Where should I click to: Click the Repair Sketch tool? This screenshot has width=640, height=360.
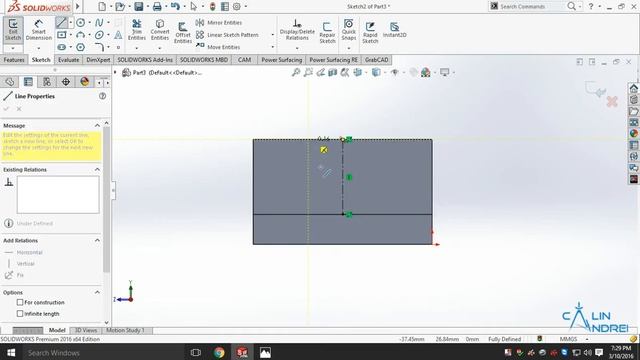click(327, 33)
